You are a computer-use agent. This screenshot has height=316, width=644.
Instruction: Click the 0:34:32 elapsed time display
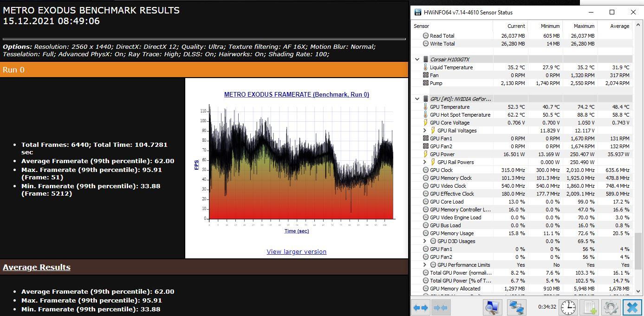click(x=547, y=307)
